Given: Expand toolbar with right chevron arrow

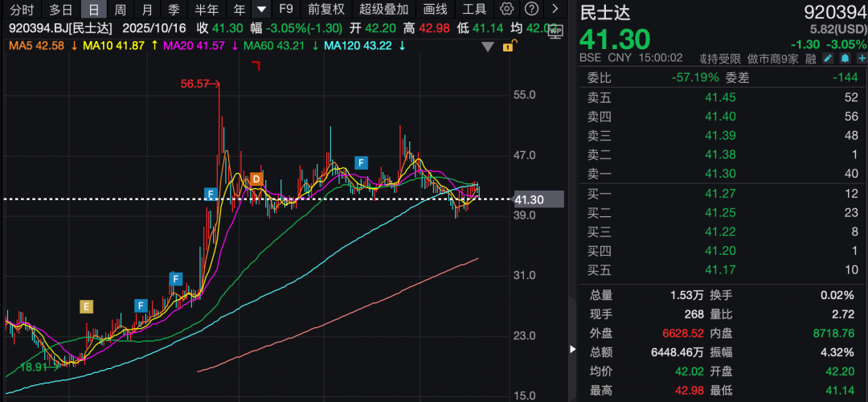Looking at the screenshot, I should click(x=555, y=10).
